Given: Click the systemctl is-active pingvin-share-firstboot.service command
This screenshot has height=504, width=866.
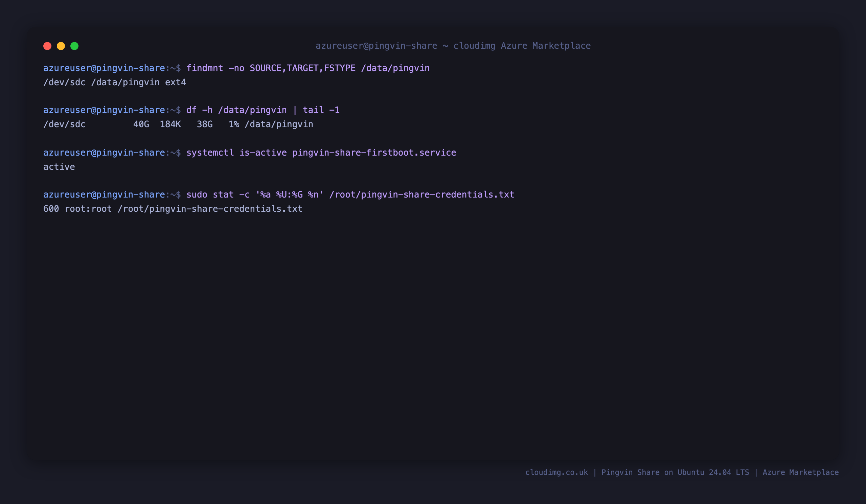Looking at the screenshot, I should click(321, 153).
